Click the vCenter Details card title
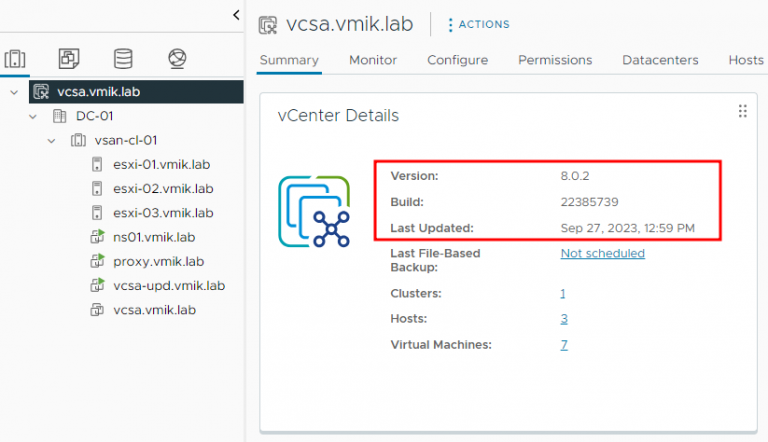Image resolution: width=768 pixels, height=442 pixels. pos(338,116)
